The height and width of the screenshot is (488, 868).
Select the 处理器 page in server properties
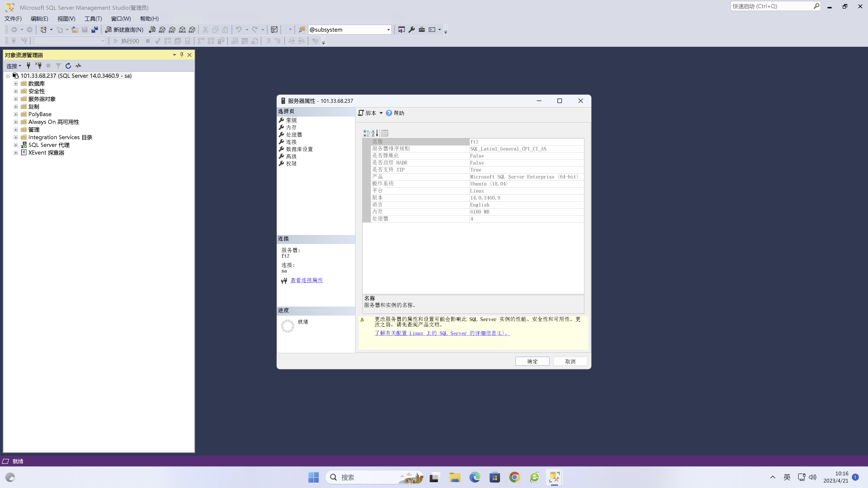(x=294, y=135)
